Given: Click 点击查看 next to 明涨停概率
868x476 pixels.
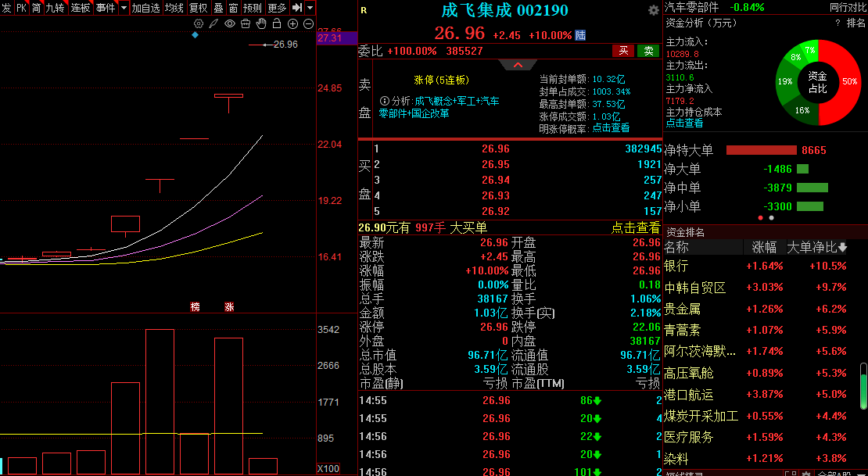Looking at the screenshot, I should pos(611,128).
